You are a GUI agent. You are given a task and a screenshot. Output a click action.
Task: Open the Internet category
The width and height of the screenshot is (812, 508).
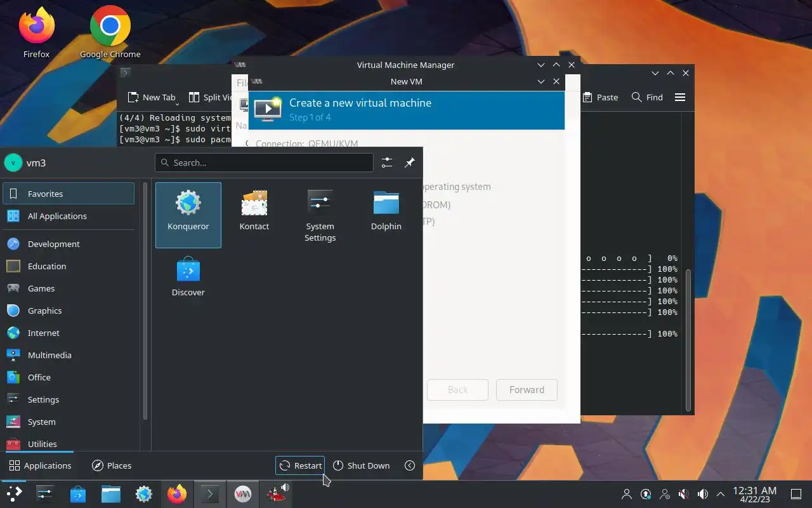tap(69, 333)
